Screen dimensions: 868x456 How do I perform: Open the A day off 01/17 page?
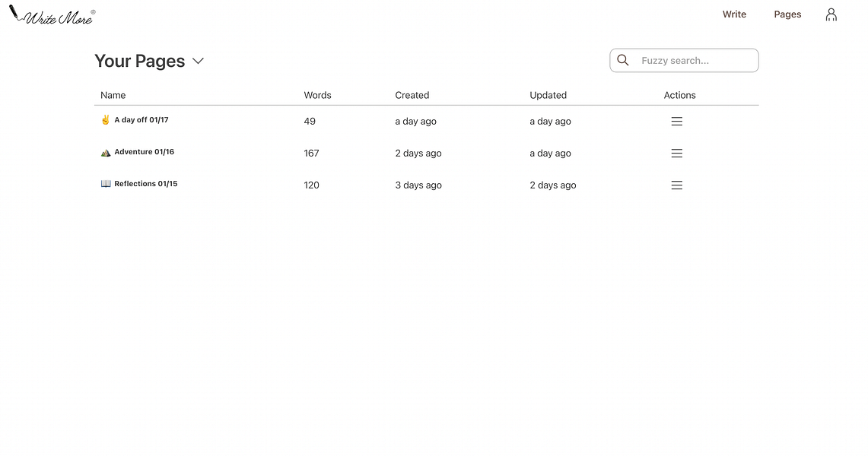[x=141, y=120]
